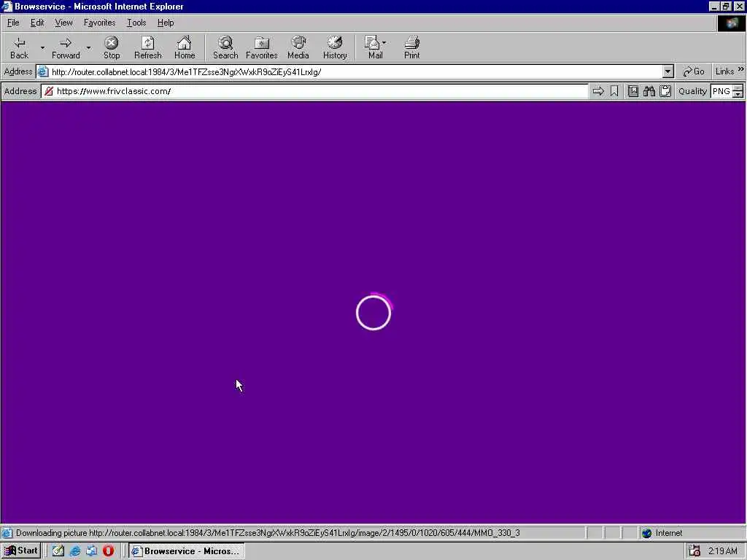Open the Start menu

click(x=21, y=551)
